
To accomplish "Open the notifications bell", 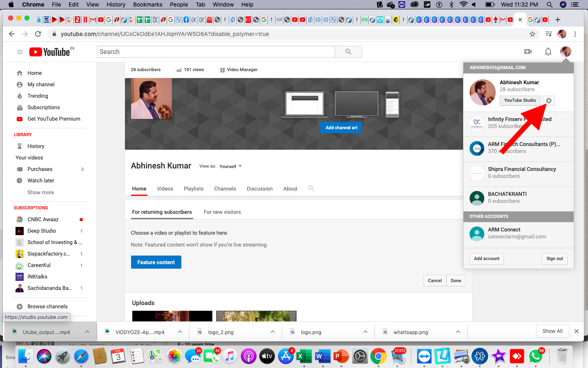I will tap(548, 52).
